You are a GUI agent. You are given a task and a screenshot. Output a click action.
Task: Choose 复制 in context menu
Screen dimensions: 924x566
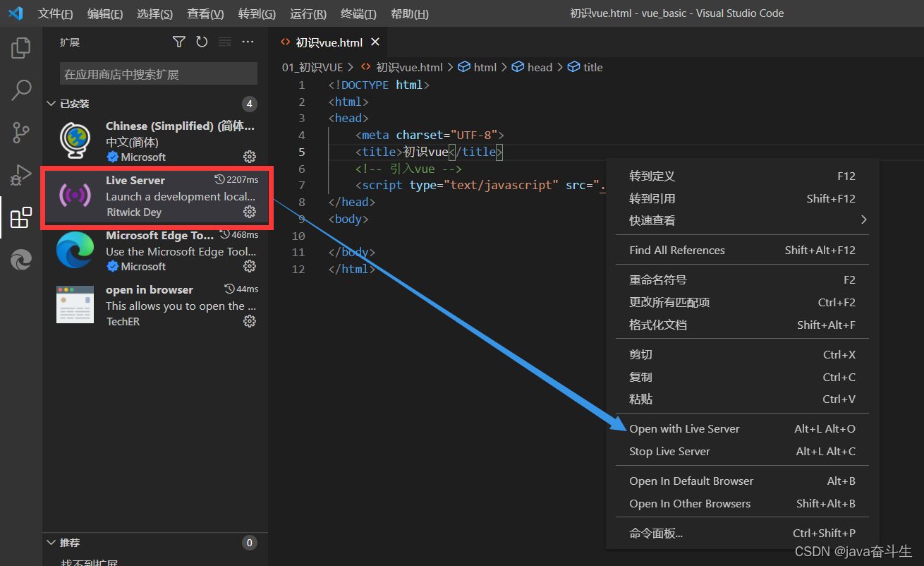coord(742,377)
